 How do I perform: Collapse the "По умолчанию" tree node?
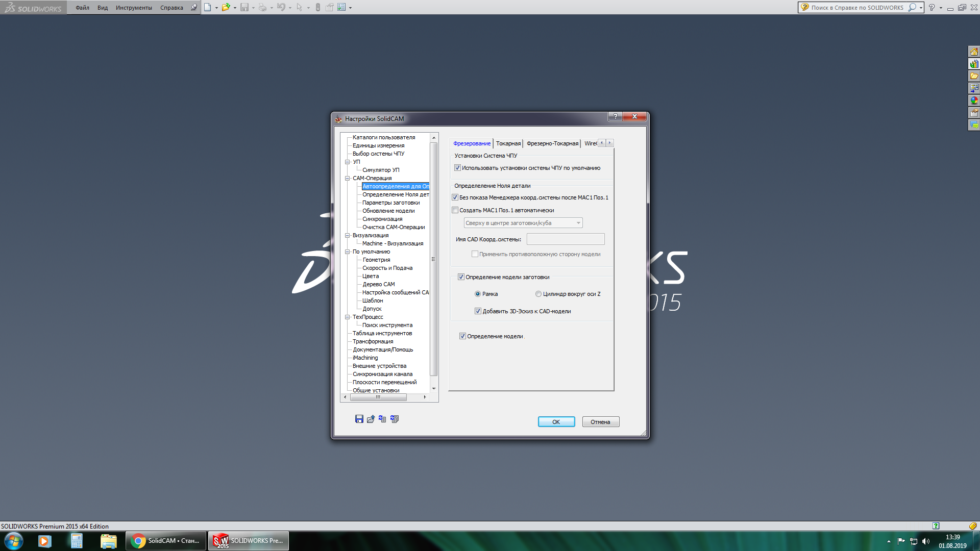click(348, 252)
